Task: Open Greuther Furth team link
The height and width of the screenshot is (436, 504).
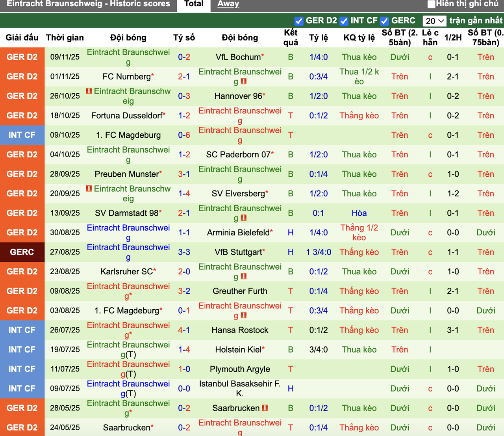Action: pyautogui.click(x=240, y=291)
